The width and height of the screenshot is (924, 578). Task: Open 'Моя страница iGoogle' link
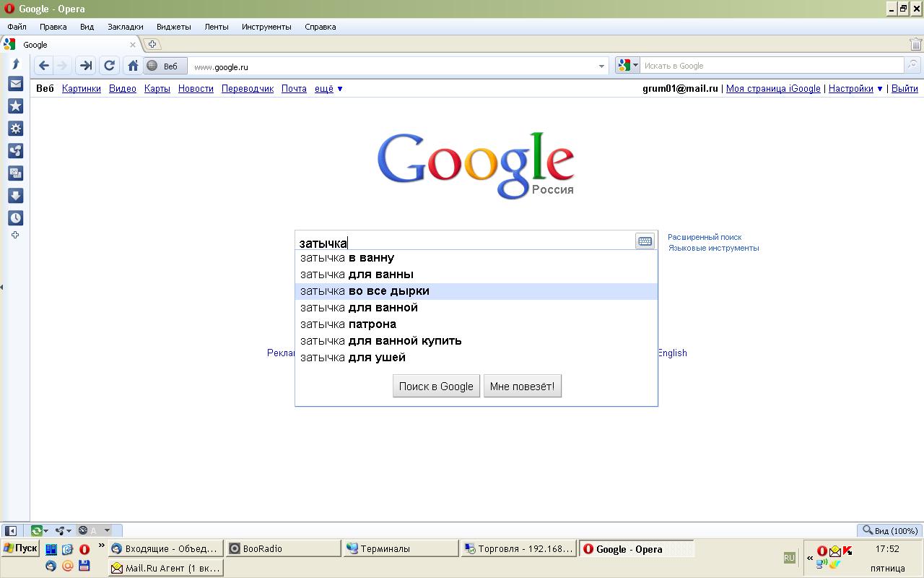[773, 89]
